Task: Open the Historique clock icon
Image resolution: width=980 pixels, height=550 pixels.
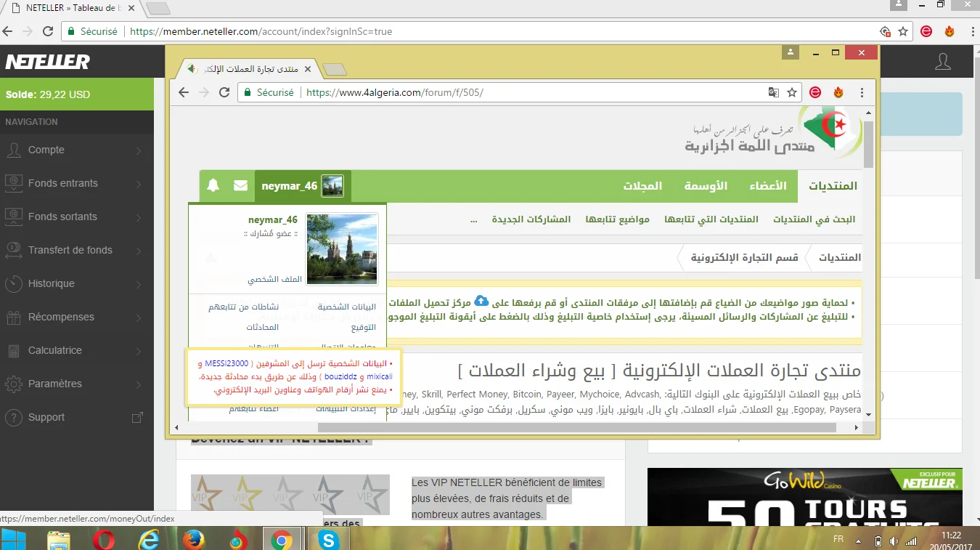Action: click(13, 283)
